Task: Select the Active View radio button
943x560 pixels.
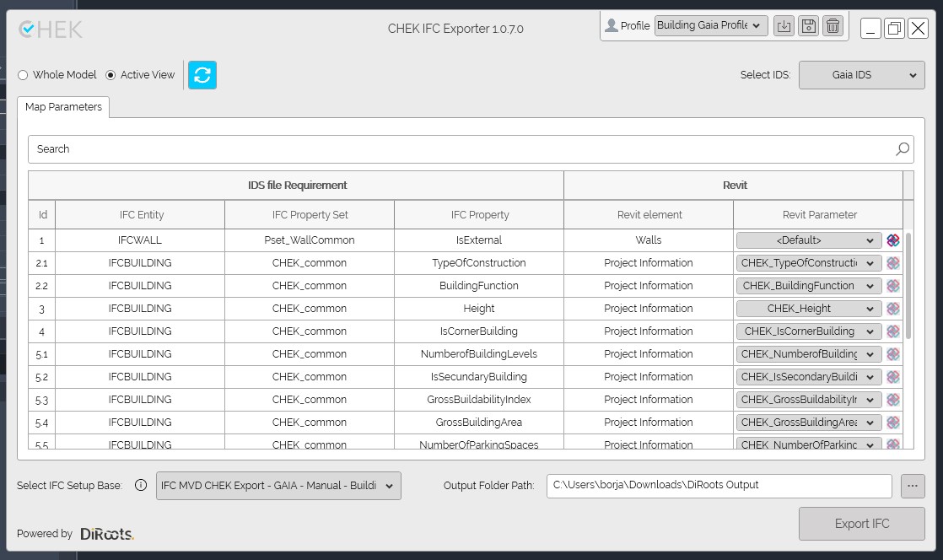Action: point(110,75)
